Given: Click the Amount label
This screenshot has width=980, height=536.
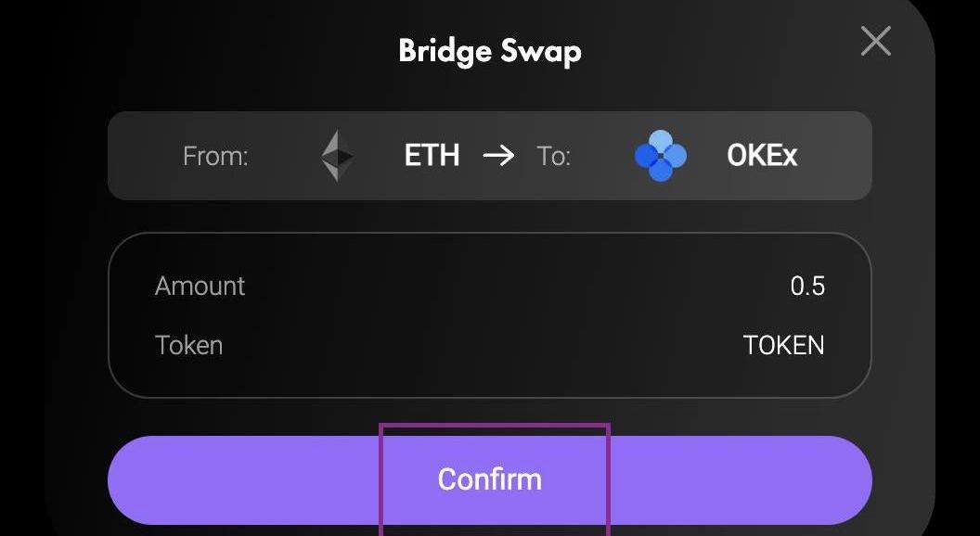Looking at the screenshot, I should click(x=200, y=286).
